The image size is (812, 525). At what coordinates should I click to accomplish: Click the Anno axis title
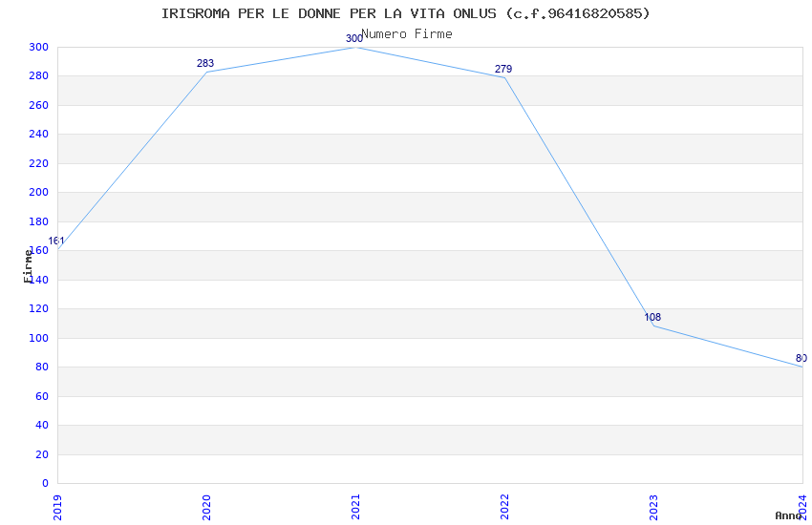click(x=788, y=515)
